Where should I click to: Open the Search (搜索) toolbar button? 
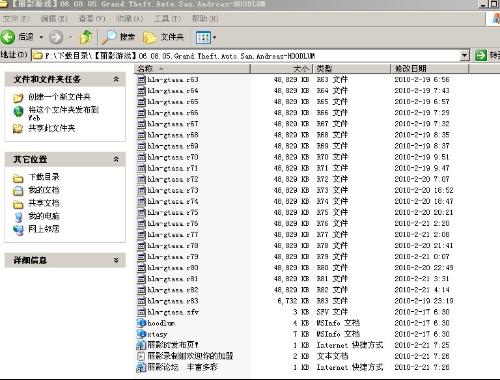[118, 37]
